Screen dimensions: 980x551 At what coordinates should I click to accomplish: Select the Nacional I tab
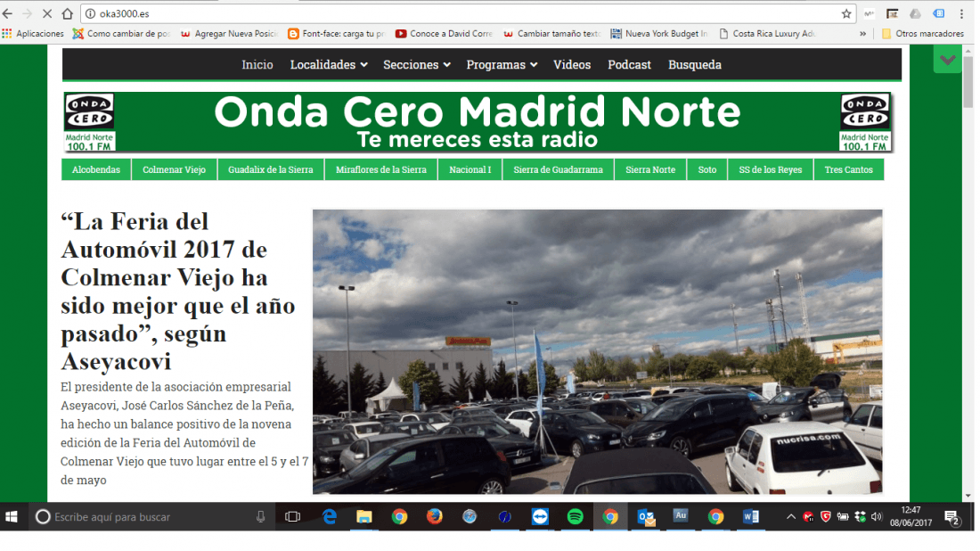pos(470,169)
